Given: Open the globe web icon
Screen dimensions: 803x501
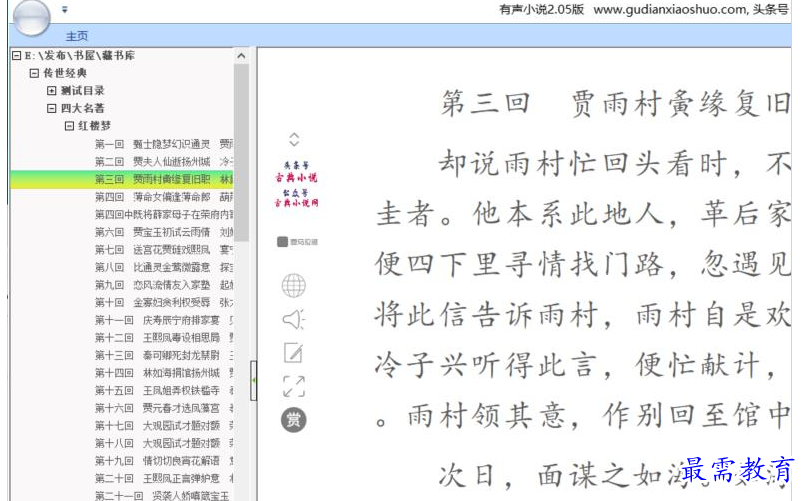Looking at the screenshot, I should [x=293, y=285].
